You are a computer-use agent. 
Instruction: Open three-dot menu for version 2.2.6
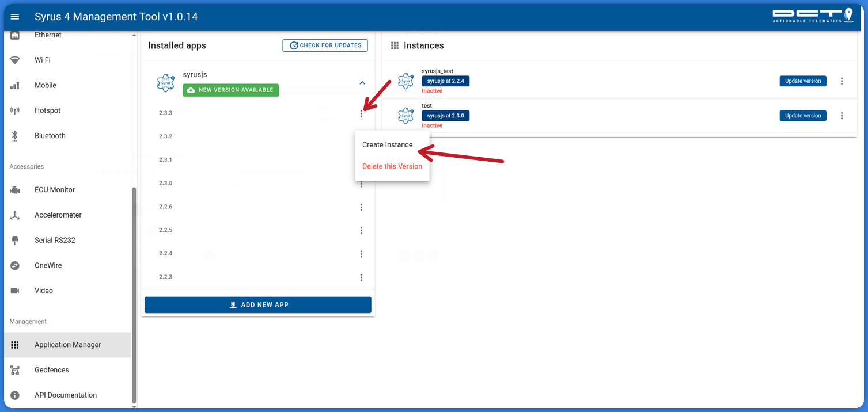[x=361, y=207]
